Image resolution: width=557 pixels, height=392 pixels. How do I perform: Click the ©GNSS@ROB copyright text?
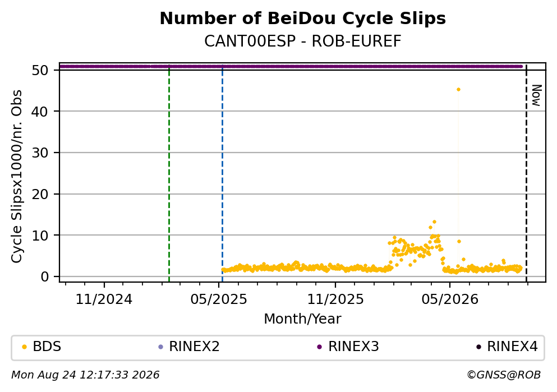coord(504,375)
